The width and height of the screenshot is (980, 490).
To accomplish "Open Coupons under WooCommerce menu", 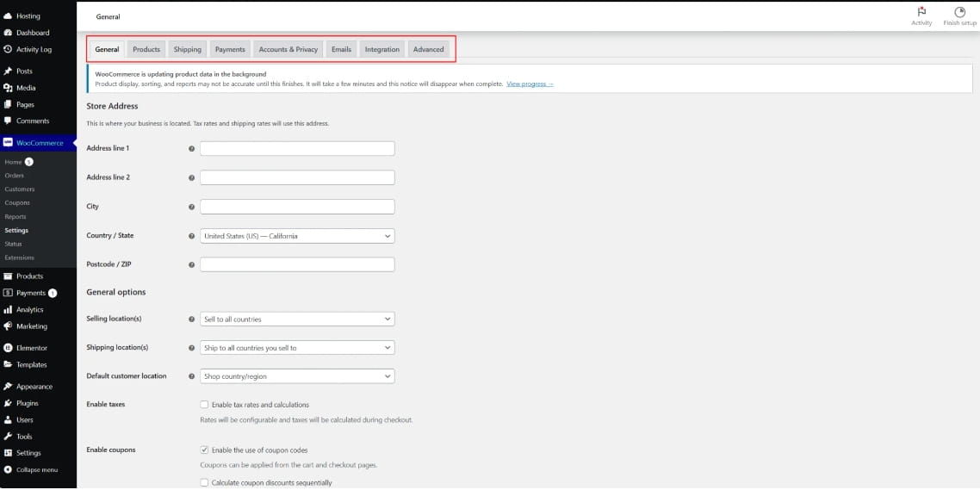I will [17, 202].
